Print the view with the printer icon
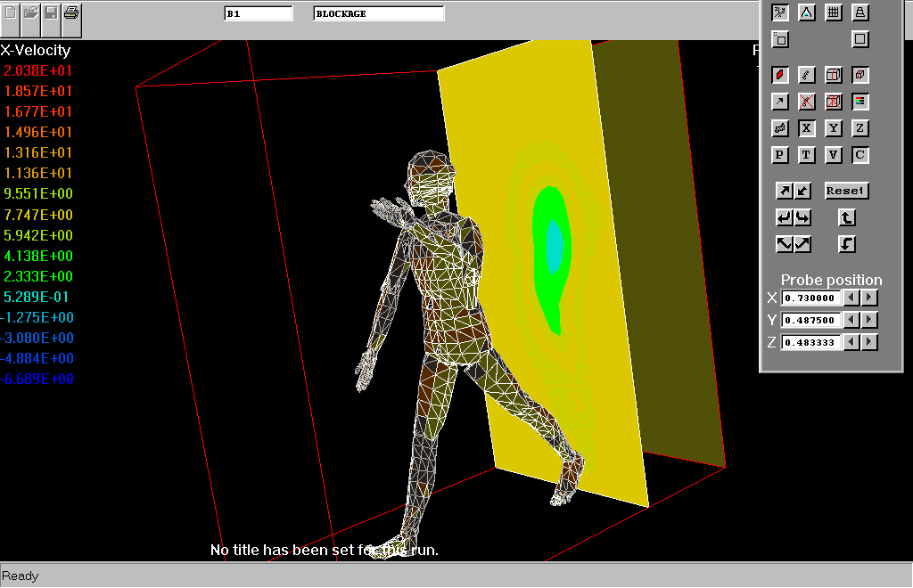The width and height of the screenshot is (913, 588). click(72, 13)
